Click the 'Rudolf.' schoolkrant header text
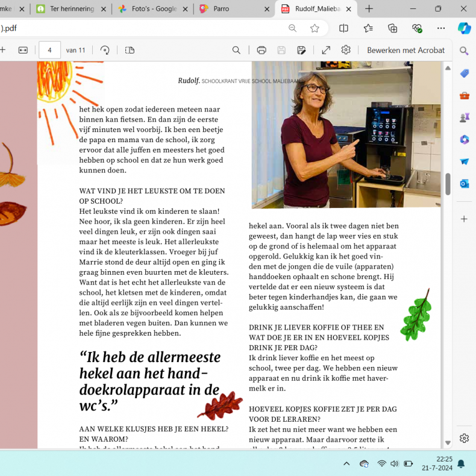The width and height of the screenshot is (476, 476). click(x=189, y=81)
